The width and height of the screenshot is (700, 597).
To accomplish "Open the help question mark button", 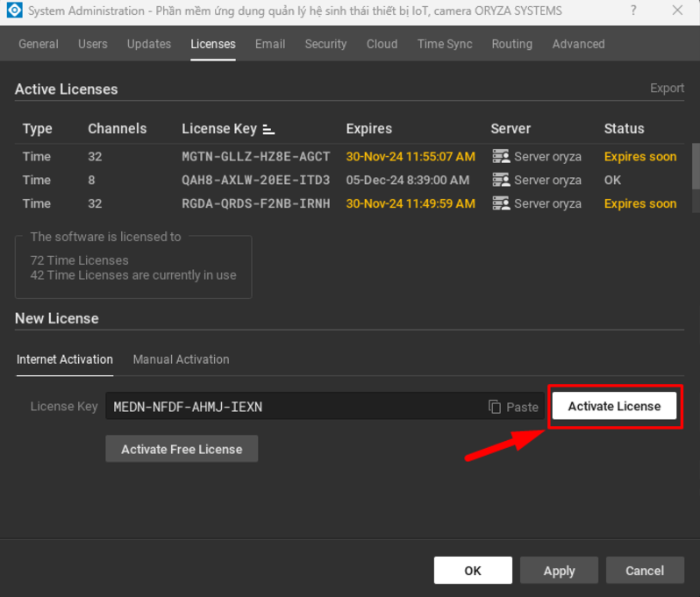I will click(x=633, y=11).
